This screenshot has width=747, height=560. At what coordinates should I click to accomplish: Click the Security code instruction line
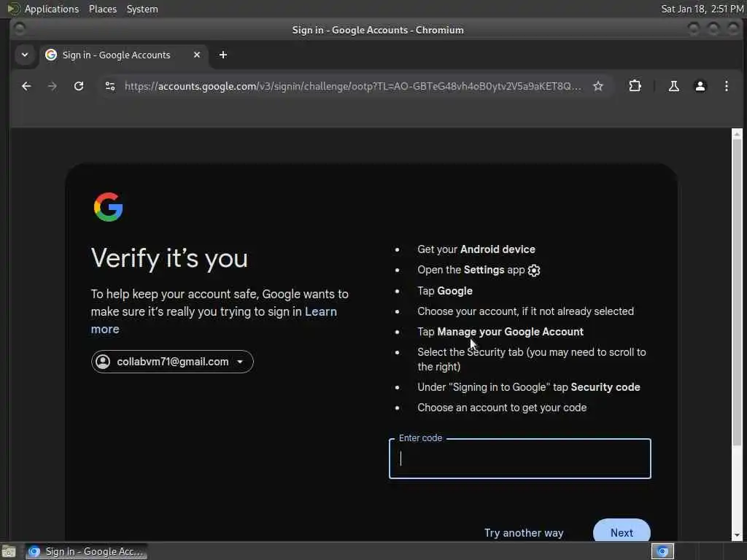528,387
